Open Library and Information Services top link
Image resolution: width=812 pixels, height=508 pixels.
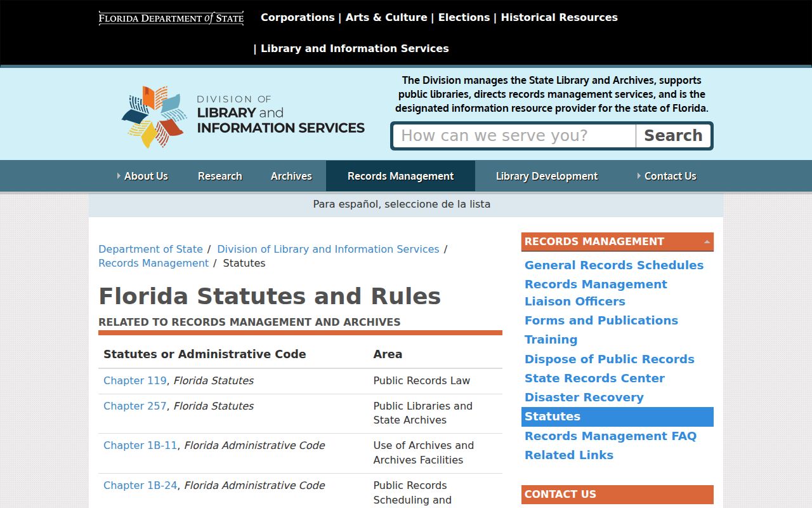[355, 48]
